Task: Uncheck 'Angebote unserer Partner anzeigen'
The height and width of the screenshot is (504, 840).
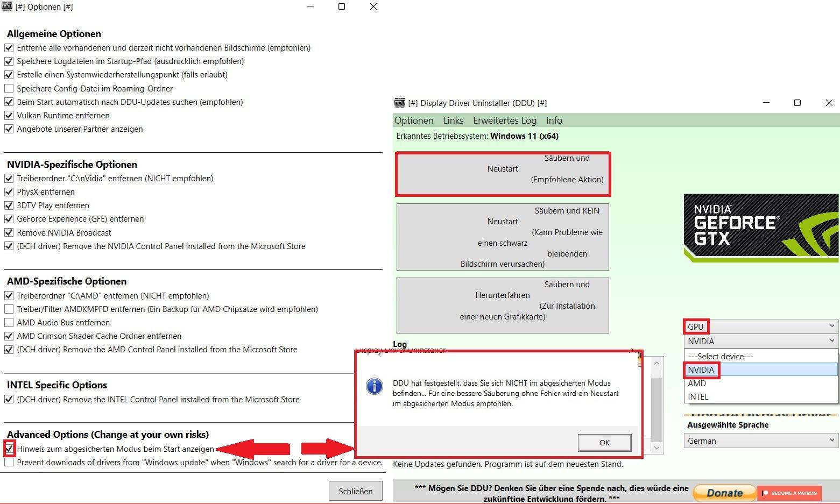Action: tap(9, 129)
